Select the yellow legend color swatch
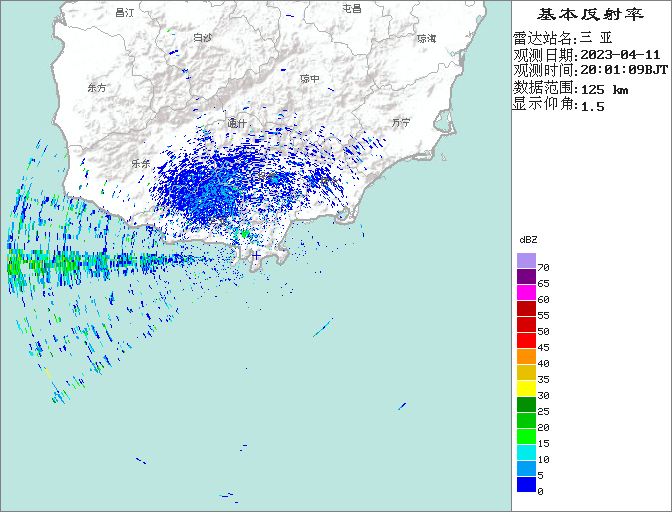The width and height of the screenshot is (672, 512). [x=526, y=389]
